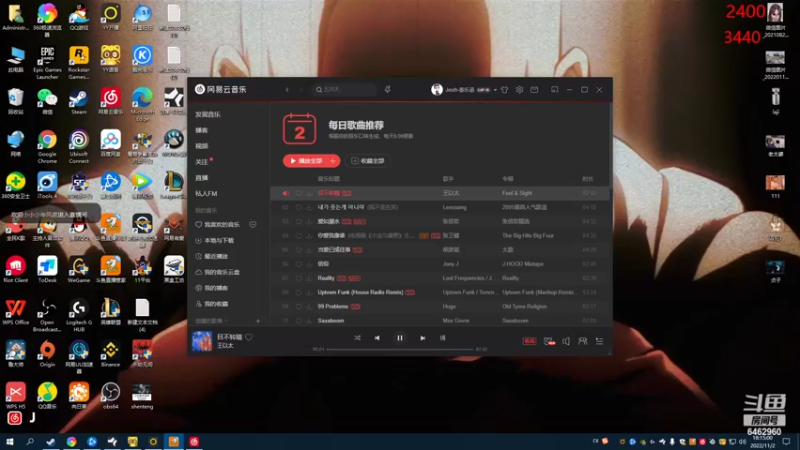Screen dimensions: 800x450
Task: Skip to the previous track
Action: tap(377, 338)
